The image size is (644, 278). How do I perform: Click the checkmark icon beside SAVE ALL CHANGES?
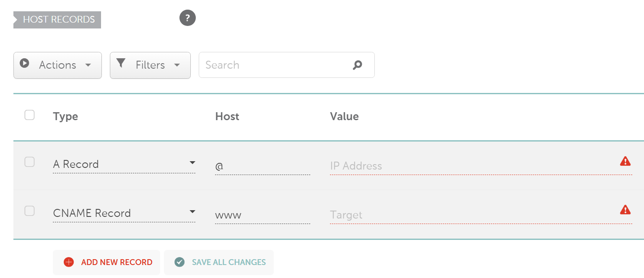coord(179,262)
